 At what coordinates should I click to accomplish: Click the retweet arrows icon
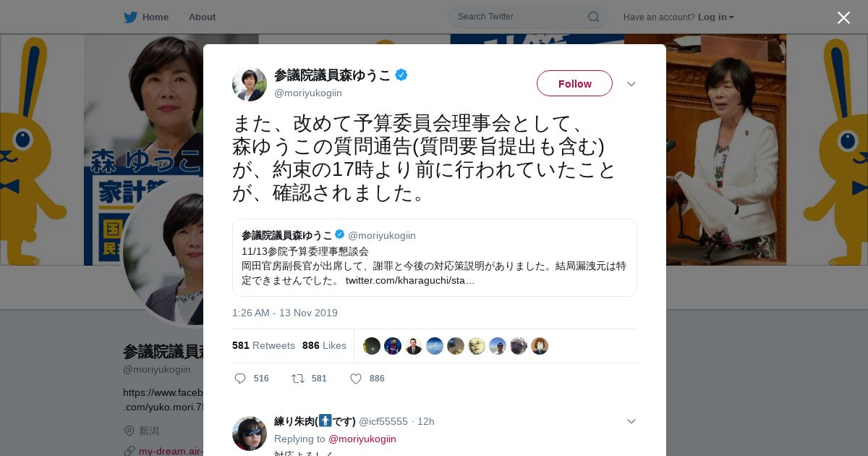(x=298, y=379)
